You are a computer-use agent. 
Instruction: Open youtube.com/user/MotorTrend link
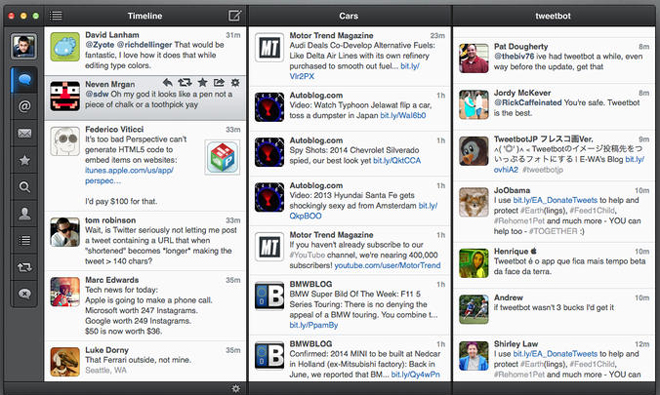387,265
